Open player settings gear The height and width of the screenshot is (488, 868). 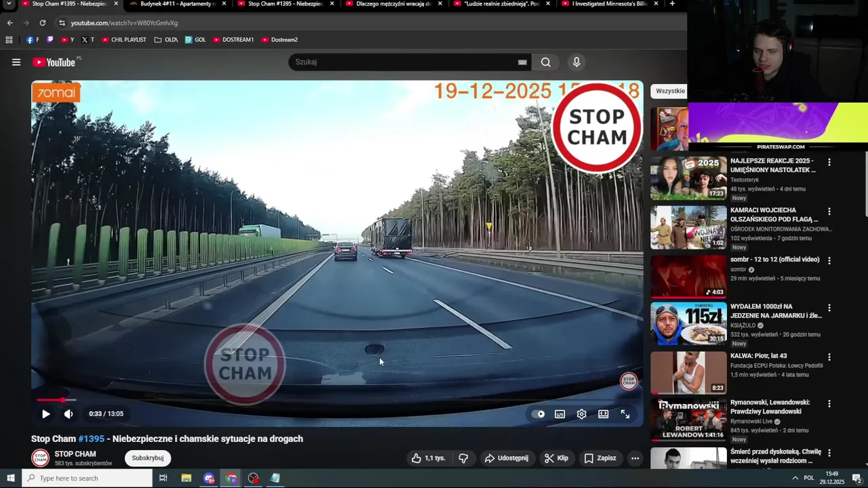tap(582, 414)
